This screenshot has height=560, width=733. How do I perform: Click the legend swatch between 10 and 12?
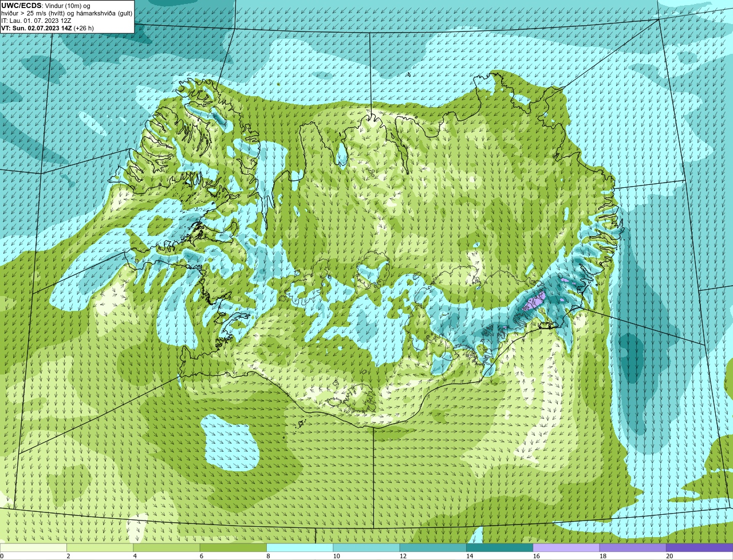[366, 547]
